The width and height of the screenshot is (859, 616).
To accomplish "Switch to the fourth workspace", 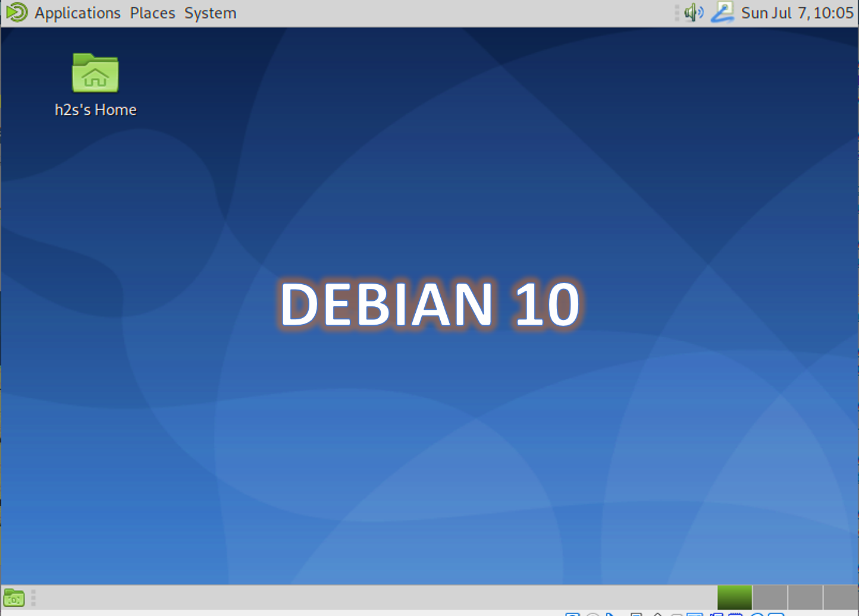I will click(x=840, y=597).
